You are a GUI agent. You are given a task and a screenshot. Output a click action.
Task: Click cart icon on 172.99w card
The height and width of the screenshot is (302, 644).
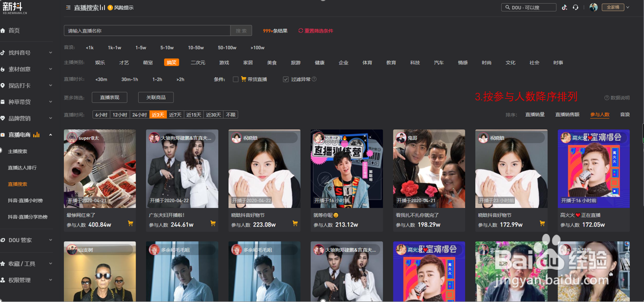(x=542, y=224)
